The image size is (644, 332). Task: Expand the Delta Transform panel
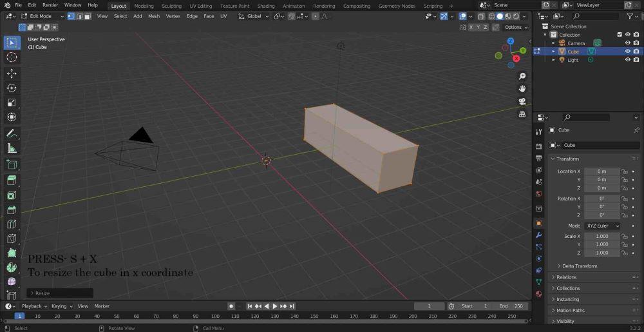[579, 266]
